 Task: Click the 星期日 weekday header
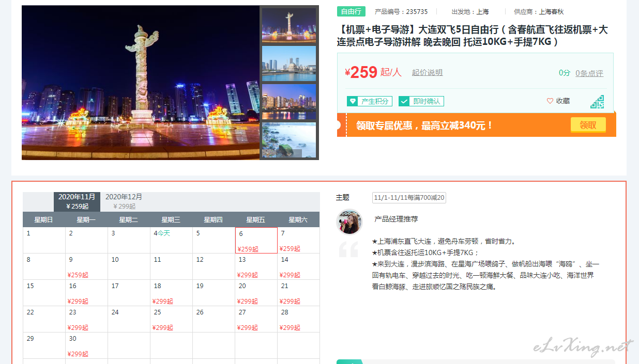pos(44,219)
